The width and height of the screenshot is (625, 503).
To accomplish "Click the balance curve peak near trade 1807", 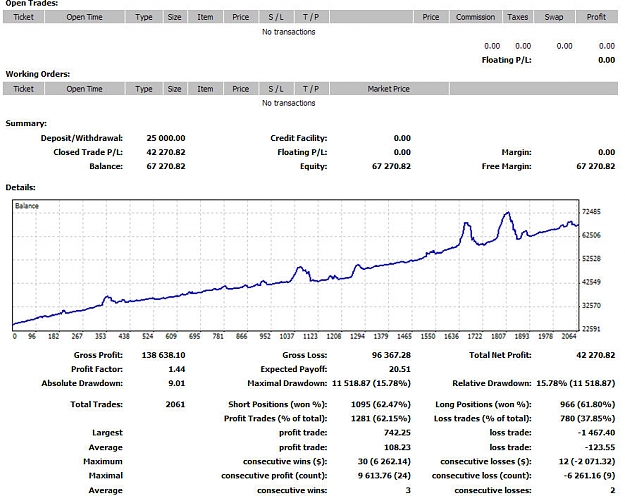I will pos(507,214).
